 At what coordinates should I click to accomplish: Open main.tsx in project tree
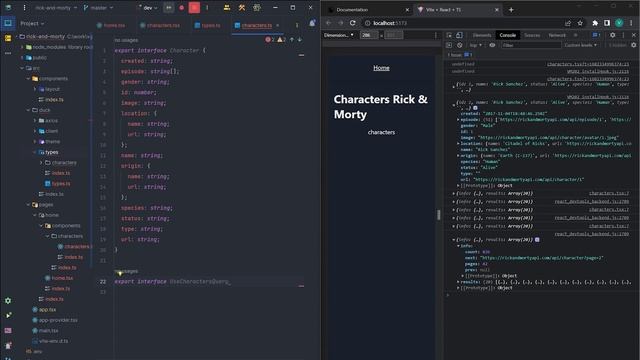(45, 331)
